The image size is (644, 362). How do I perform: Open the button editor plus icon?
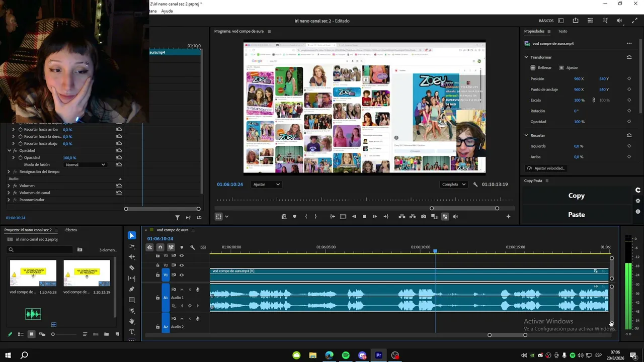(x=508, y=217)
